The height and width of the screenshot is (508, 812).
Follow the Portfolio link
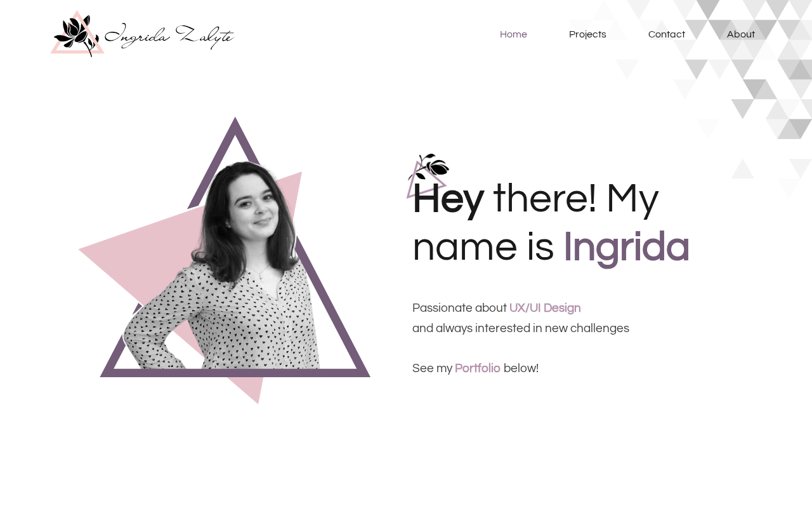point(478,368)
